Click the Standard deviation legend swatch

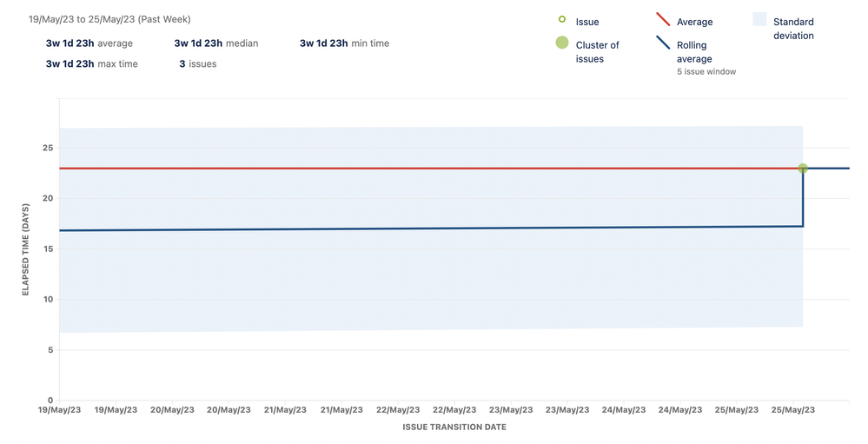759,19
